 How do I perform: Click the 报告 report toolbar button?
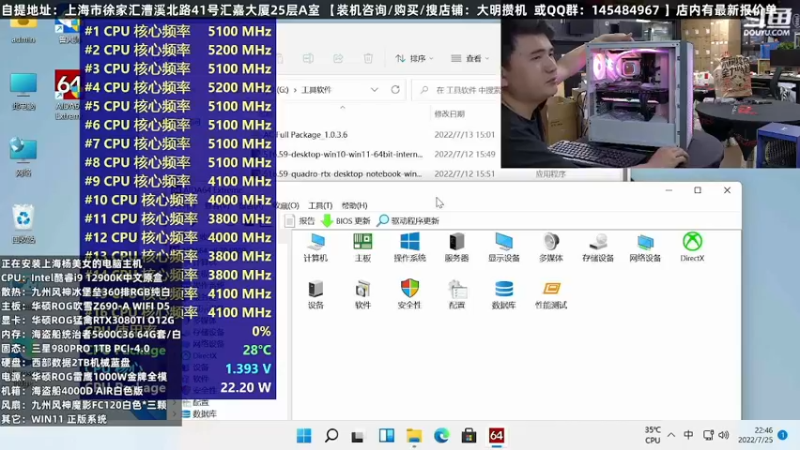point(300,221)
